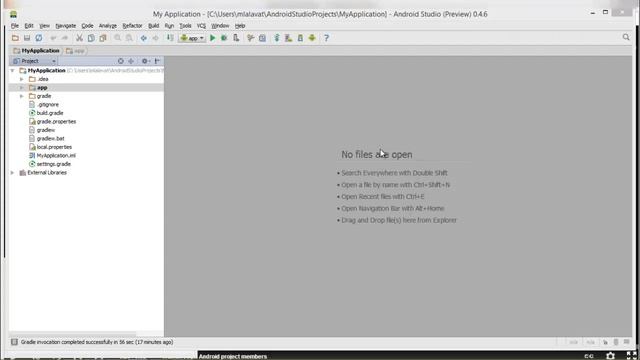Navigate Back with the blue left arrow

click(x=144, y=38)
